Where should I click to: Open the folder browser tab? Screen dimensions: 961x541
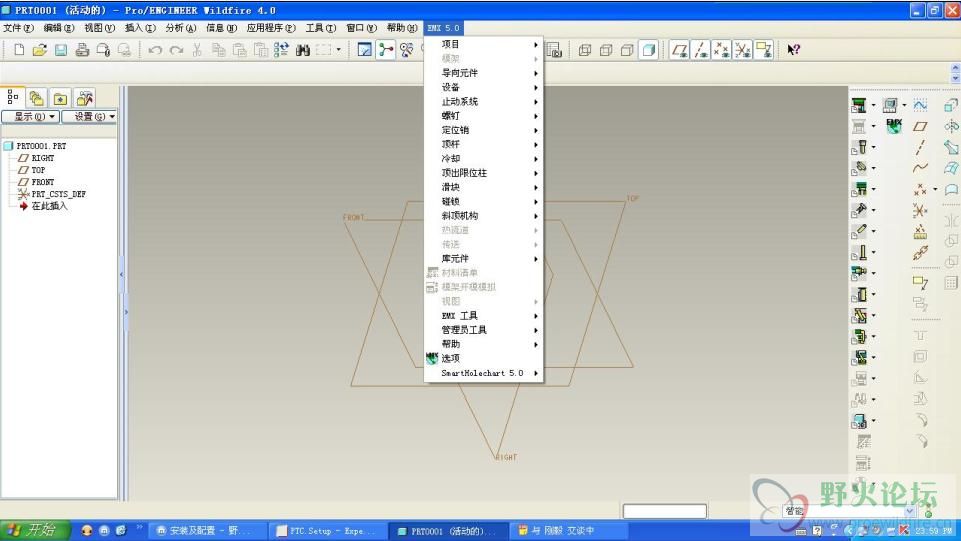pos(36,98)
